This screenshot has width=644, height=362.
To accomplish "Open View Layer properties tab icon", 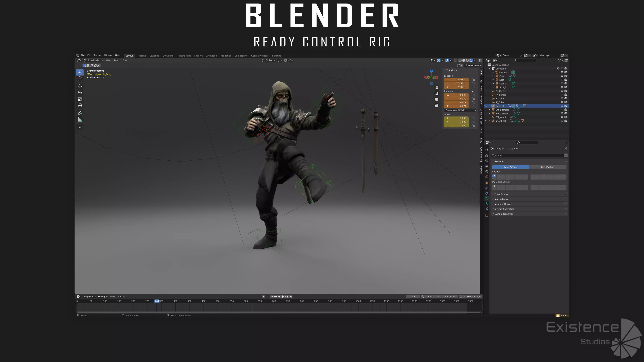I will click(487, 166).
